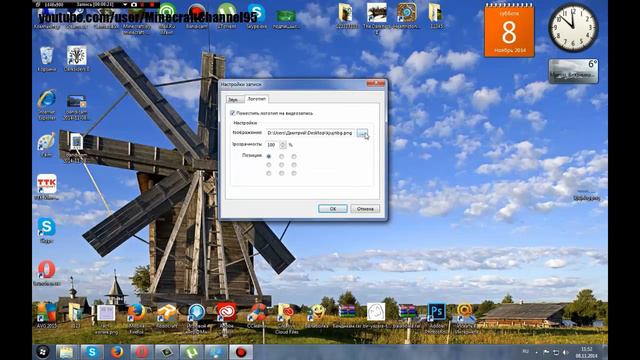
Task: Select middle-left logo position radio button
Action: point(269,165)
